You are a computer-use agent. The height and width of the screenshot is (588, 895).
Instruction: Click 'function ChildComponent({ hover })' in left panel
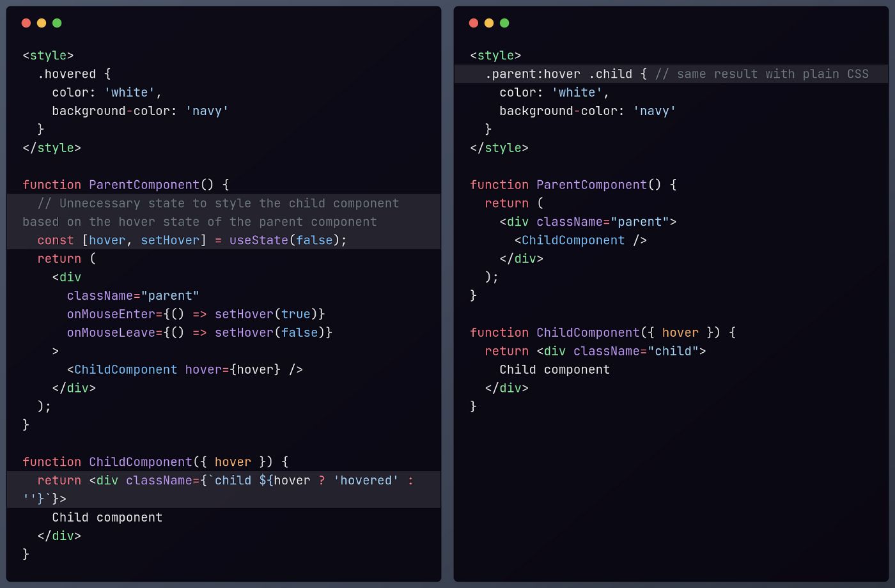pyautogui.click(x=148, y=461)
